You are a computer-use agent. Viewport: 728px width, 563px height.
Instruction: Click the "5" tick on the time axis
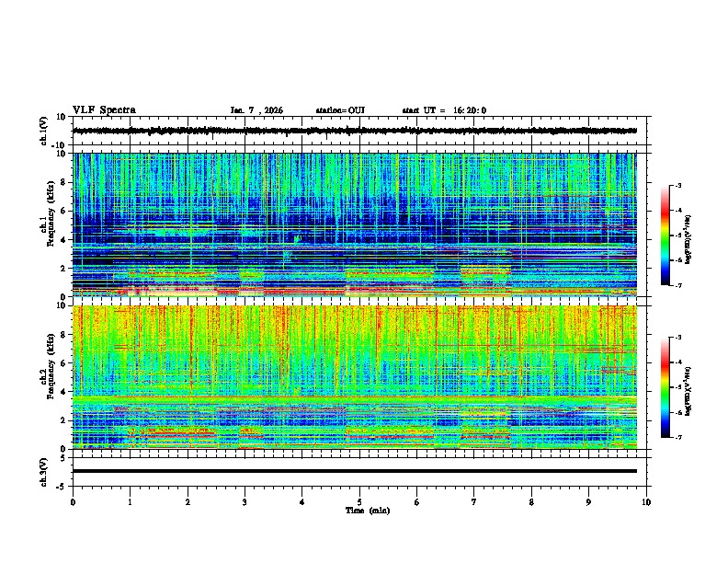coord(359,502)
